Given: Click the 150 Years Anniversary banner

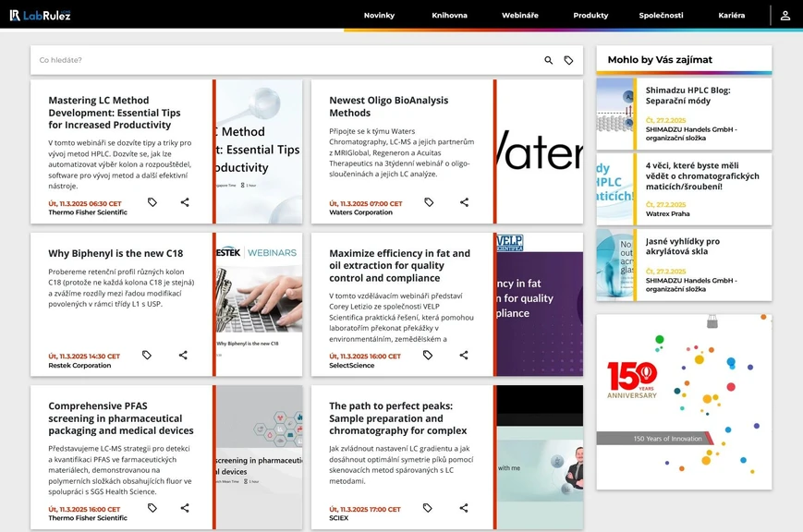Looking at the screenshot, I should pyautogui.click(x=684, y=402).
